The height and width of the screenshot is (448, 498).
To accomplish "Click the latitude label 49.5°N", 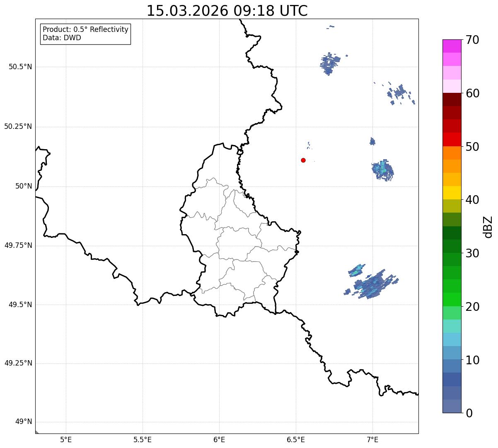I will click(x=20, y=305).
